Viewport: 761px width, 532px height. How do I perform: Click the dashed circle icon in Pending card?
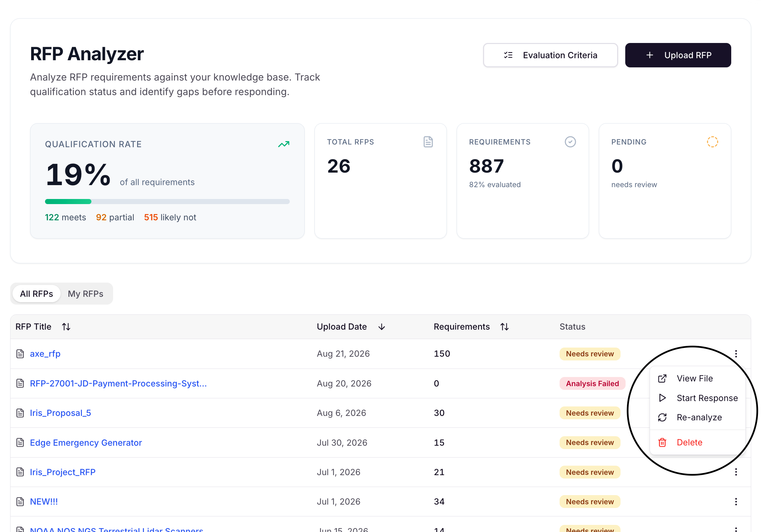tap(713, 142)
